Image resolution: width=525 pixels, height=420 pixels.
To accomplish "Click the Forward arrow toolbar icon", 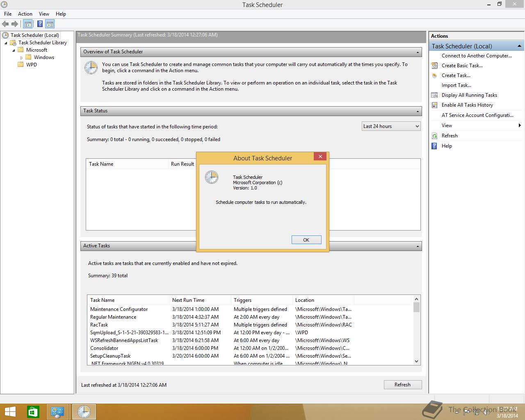I will [15, 24].
